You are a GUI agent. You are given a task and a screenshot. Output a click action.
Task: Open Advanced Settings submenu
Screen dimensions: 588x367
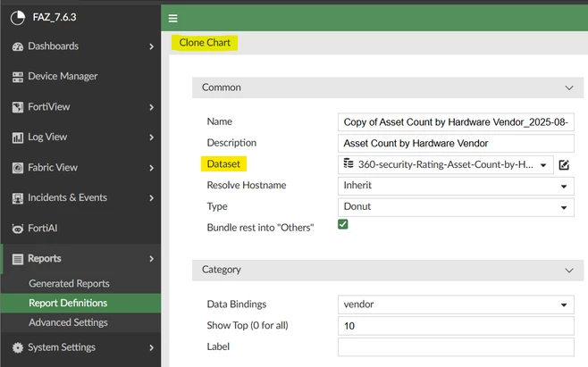(80, 322)
